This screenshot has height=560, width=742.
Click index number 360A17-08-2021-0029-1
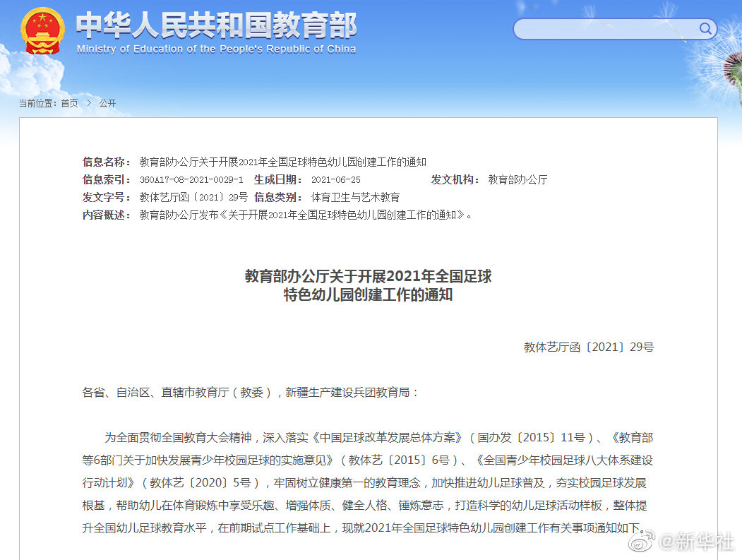pos(191,179)
